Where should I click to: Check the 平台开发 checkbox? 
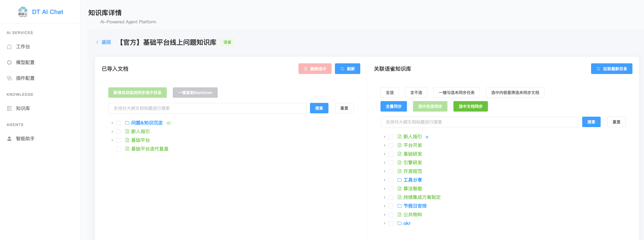(x=390, y=145)
